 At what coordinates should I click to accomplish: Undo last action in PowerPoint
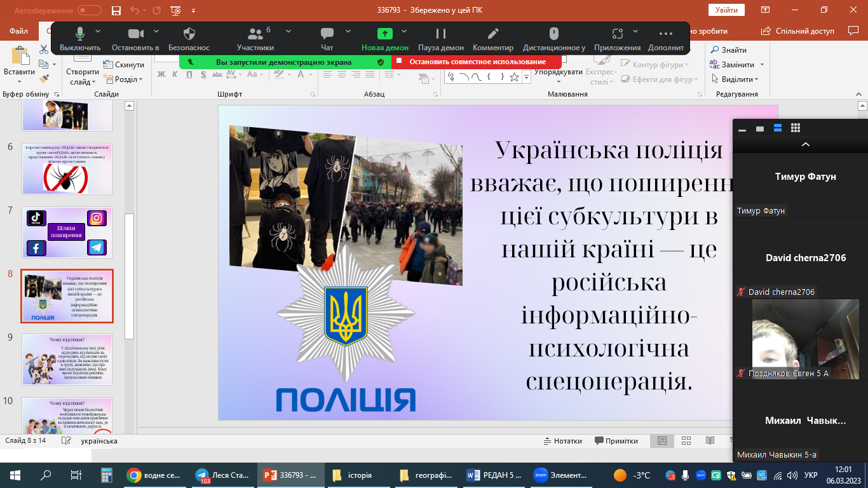pyautogui.click(x=134, y=10)
